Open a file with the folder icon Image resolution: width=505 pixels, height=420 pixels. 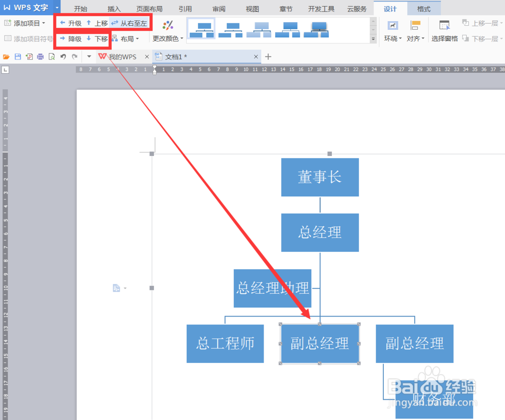(6, 57)
